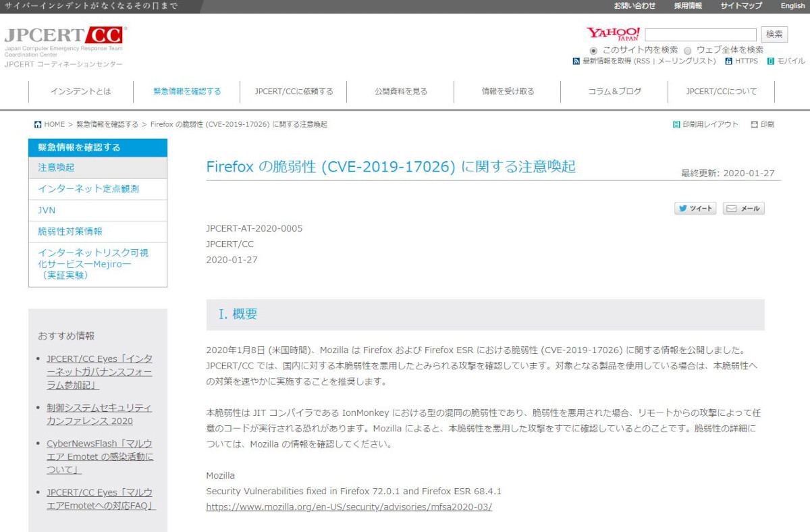Focus the Yahoo search input field
Screen dimensions: 810x532
click(701, 34)
